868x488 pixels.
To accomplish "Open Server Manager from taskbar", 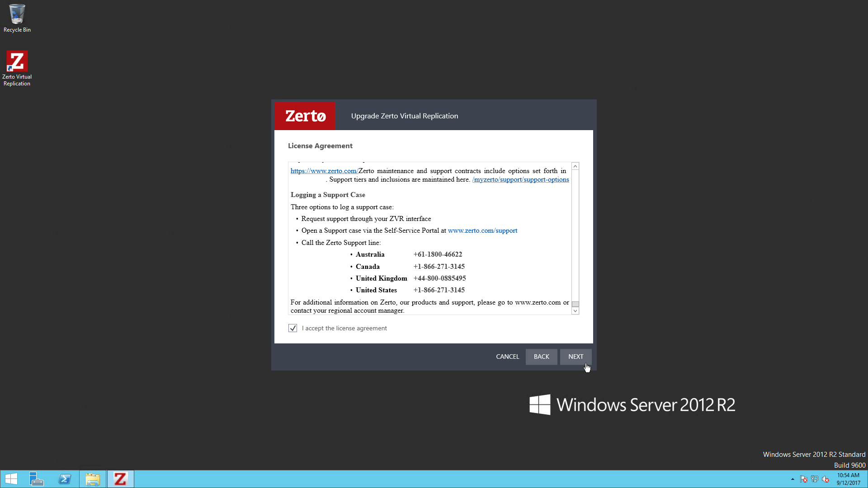I will click(x=37, y=479).
